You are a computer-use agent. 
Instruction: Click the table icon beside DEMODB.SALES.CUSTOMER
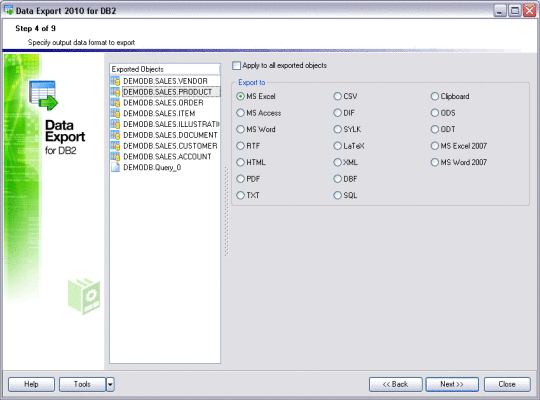click(x=115, y=146)
